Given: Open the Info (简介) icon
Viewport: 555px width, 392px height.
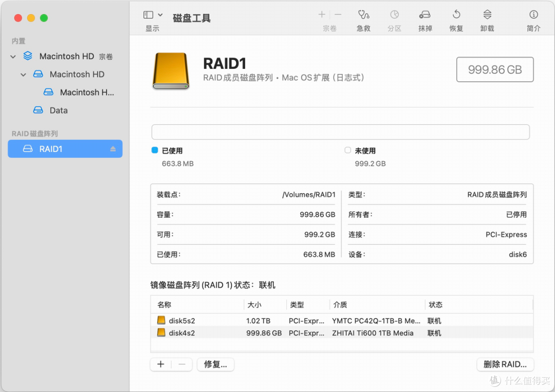Looking at the screenshot, I should pos(533,14).
